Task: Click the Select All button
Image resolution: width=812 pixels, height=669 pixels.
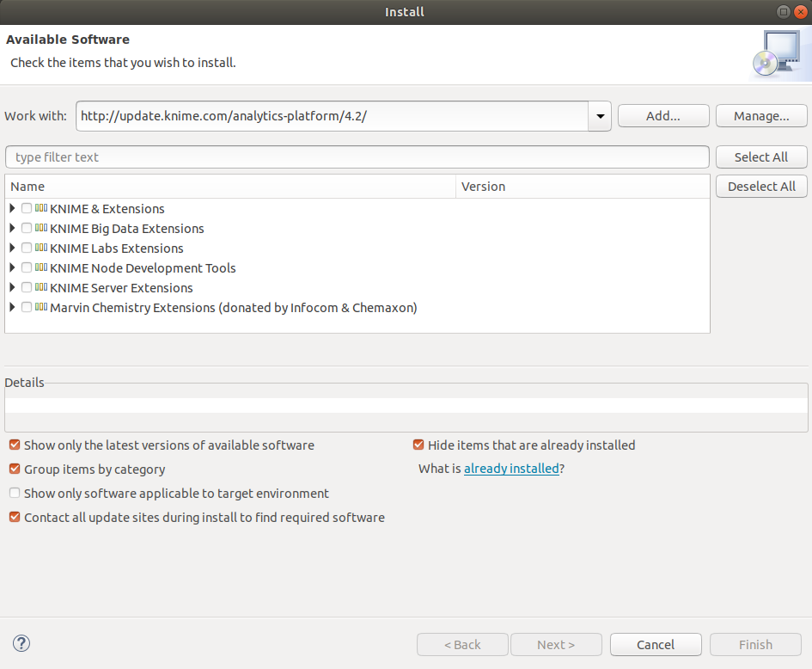Action: (761, 157)
